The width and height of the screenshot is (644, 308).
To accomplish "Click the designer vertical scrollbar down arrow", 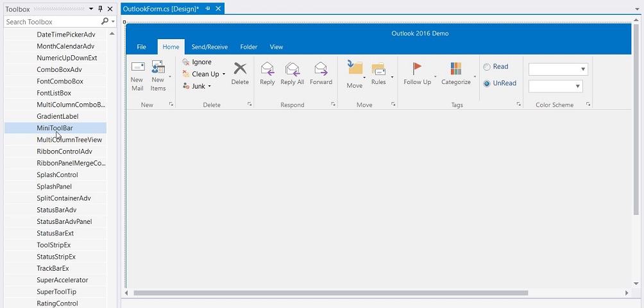I will tap(636, 283).
